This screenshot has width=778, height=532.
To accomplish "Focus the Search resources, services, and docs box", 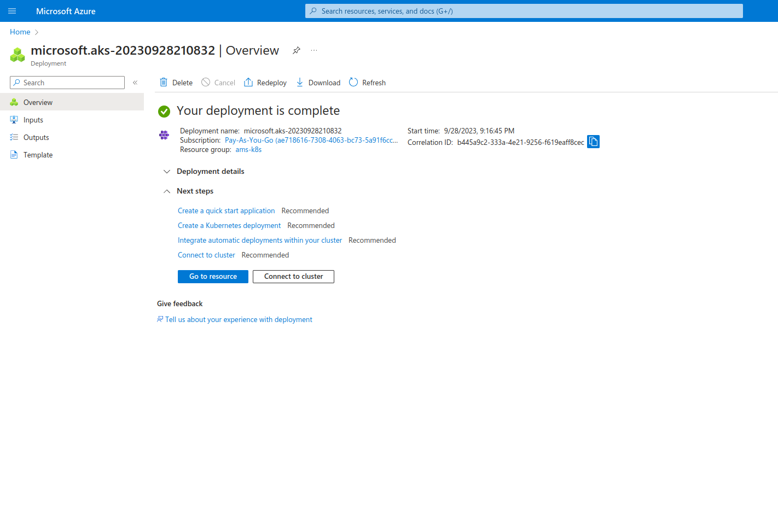I will pos(524,11).
